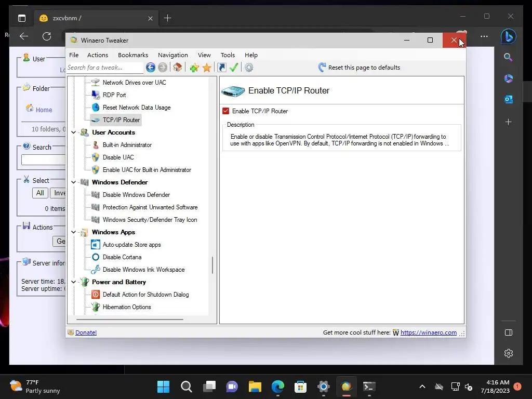Click the Home link in browser Folder panel
The height and width of the screenshot is (399, 532).
(44, 110)
